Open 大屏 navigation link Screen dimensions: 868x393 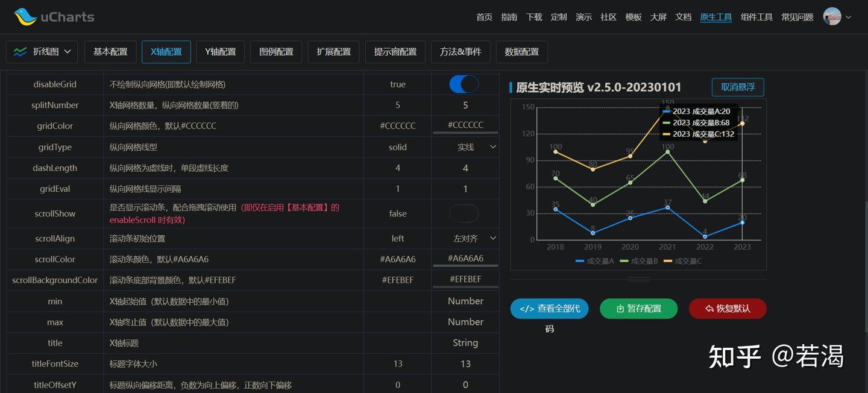(658, 17)
